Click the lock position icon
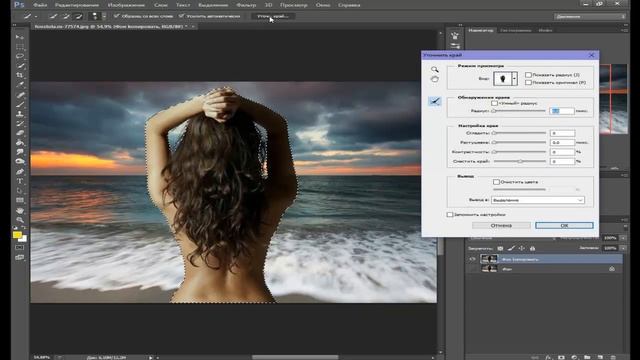This screenshot has height=360, width=640. coord(522,248)
